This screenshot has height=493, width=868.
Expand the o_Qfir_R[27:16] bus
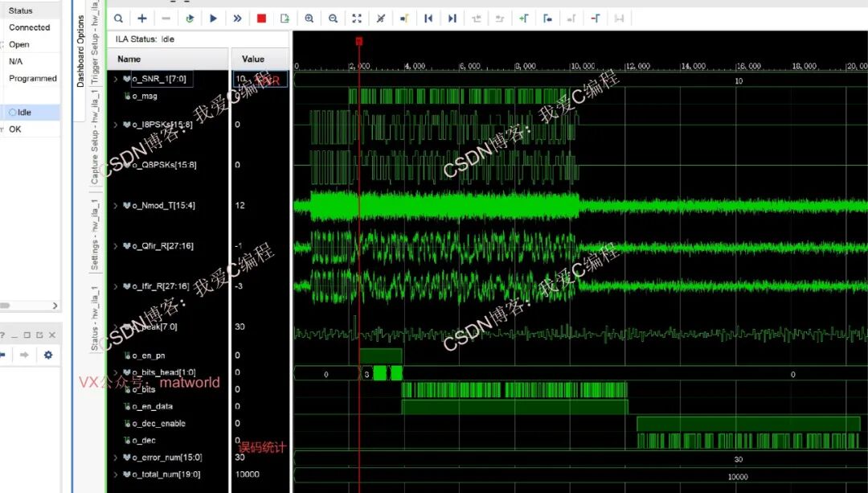[x=116, y=246]
